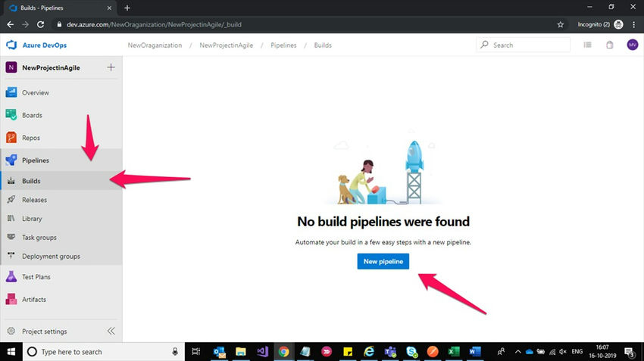Viewport: 644px width, 361px height.
Task: Show hidden system tray icons
Action: coord(518,352)
